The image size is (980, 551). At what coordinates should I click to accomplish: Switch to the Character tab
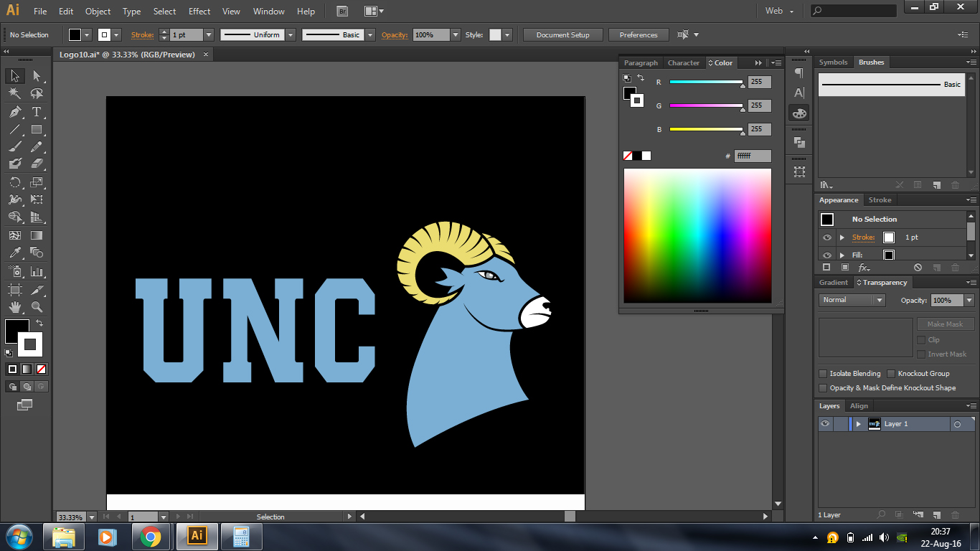[683, 62]
